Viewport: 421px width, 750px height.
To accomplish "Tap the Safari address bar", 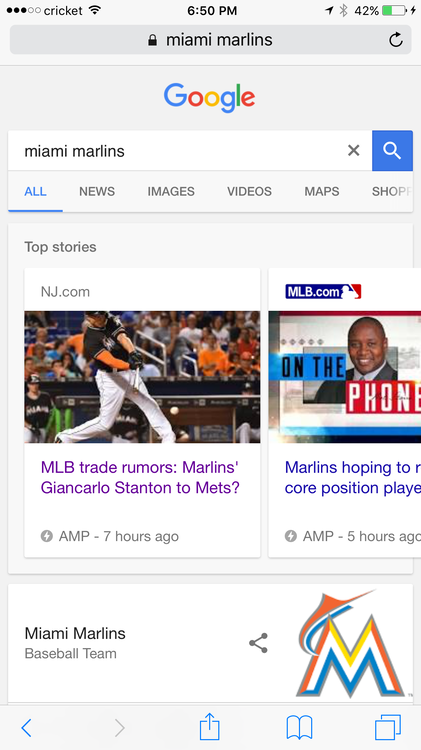I will pyautogui.click(x=210, y=40).
